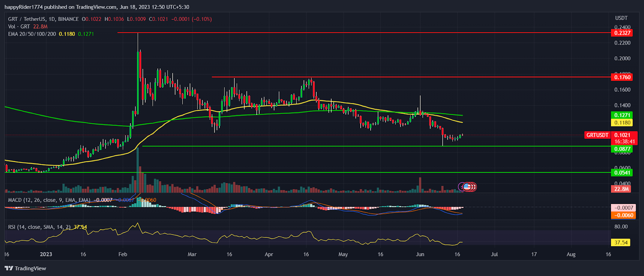Click the Feb label on time axis

coord(123,254)
